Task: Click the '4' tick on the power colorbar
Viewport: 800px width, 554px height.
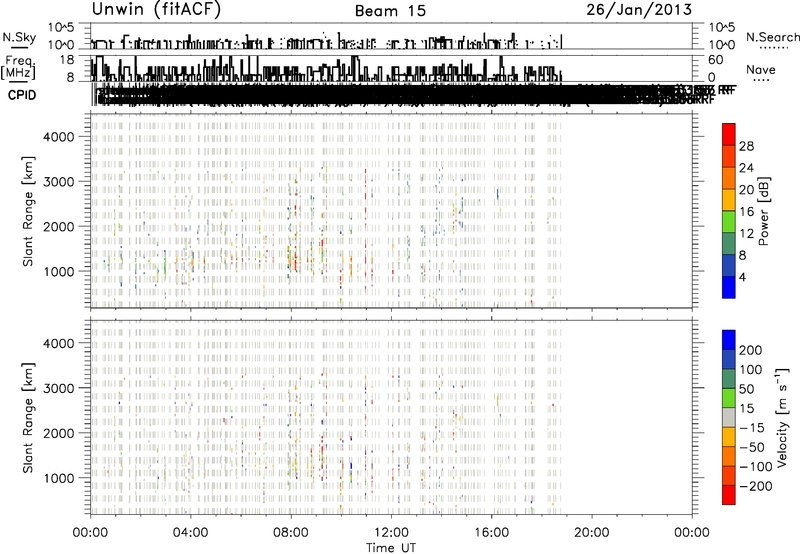Action: click(742, 277)
